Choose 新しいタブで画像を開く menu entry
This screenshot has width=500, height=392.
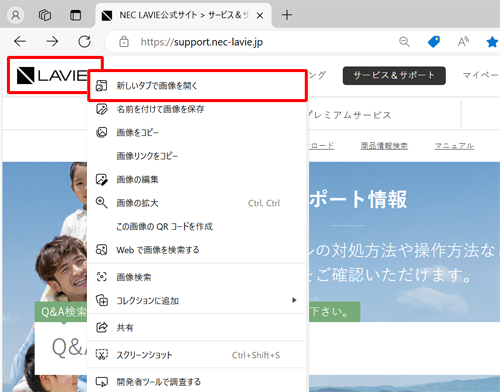point(197,86)
